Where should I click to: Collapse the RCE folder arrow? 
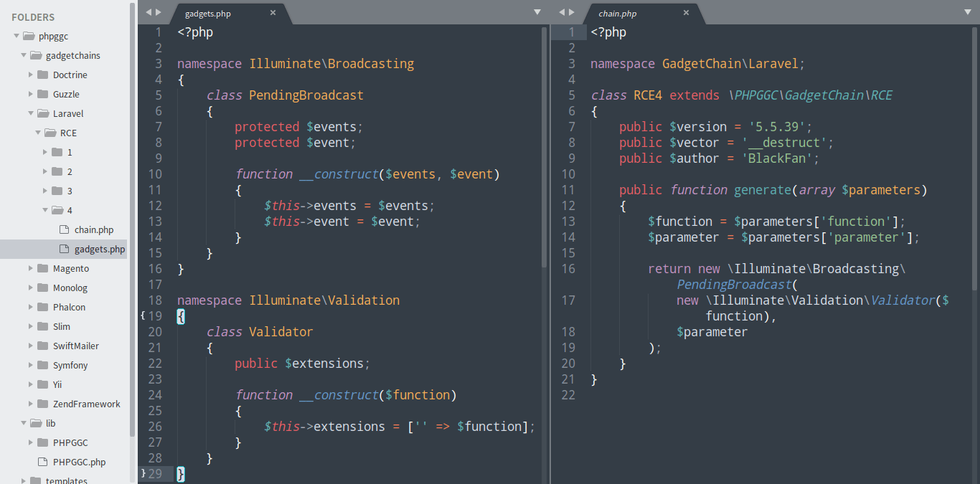(x=38, y=133)
